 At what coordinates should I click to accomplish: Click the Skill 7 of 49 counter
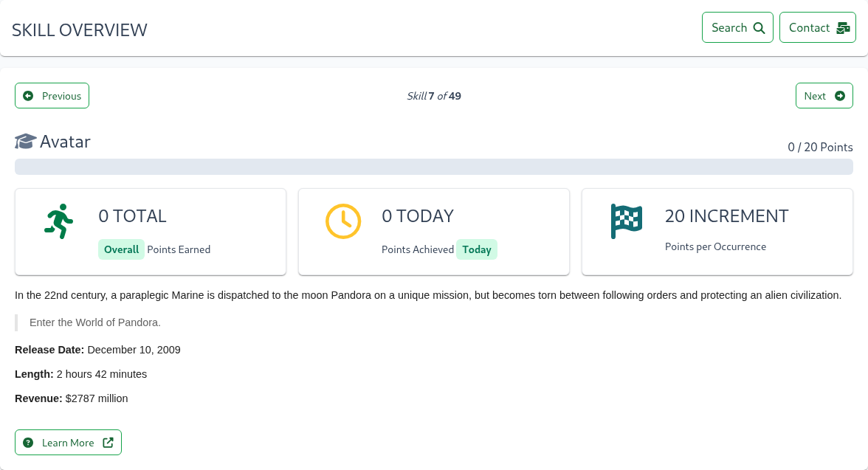pyautogui.click(x=434, y=96)
